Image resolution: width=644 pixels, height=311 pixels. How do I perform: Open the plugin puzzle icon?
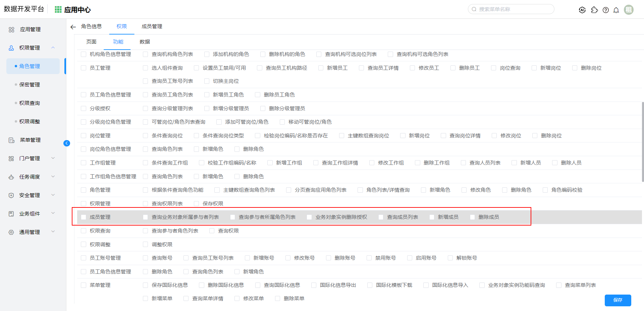(x=594, y=10)
